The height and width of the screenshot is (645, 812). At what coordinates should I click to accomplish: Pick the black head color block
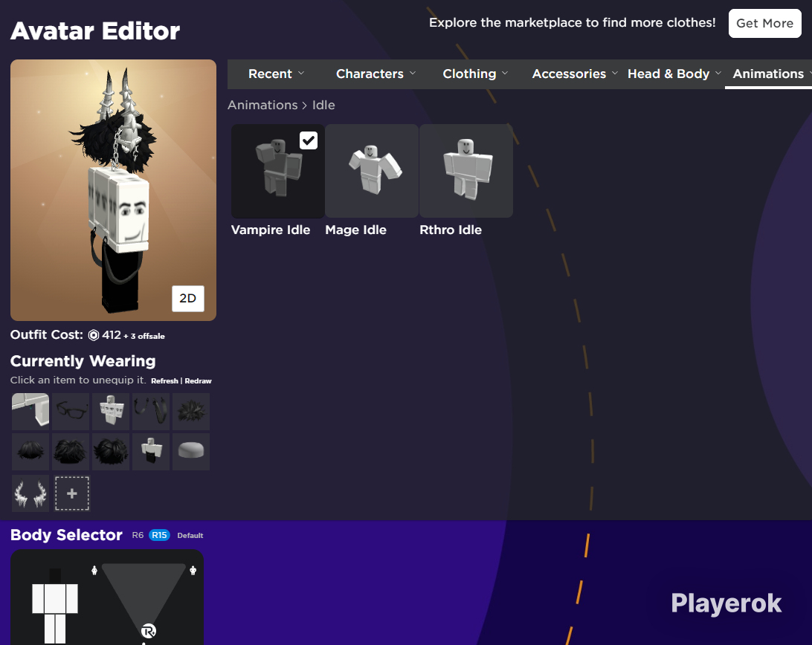tap(55, 576)
